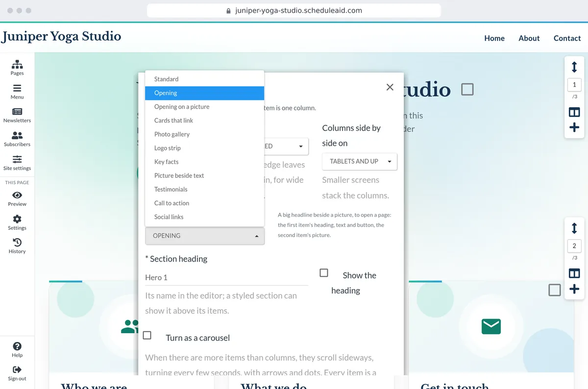Choose Testimonials option
The image size is (588, 389).
click(x=205, y=189)
